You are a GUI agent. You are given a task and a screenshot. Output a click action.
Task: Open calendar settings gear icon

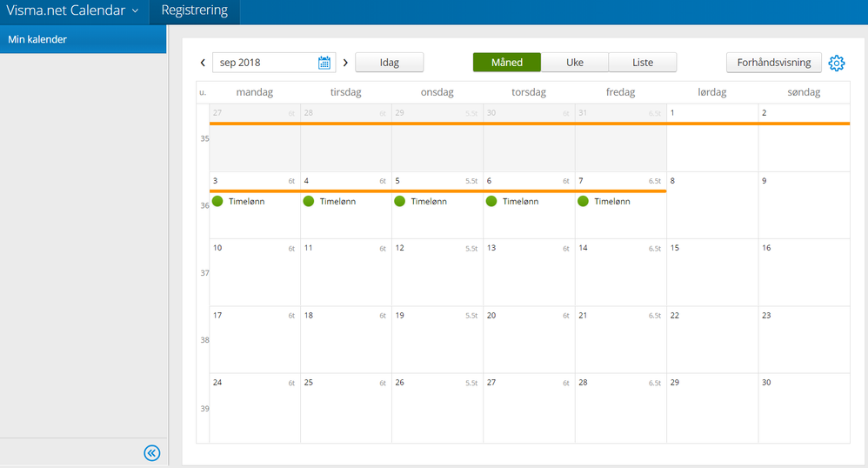pos(837,63)
